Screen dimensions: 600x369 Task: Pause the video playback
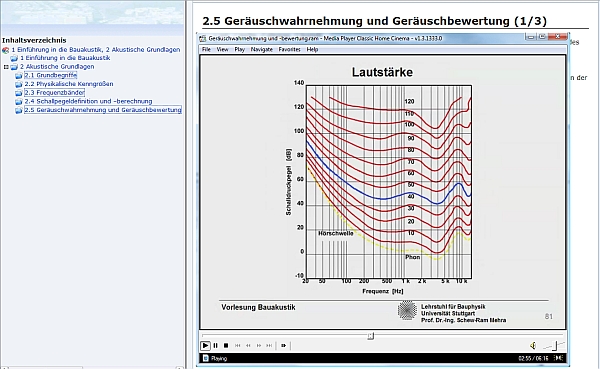[215, 345]
